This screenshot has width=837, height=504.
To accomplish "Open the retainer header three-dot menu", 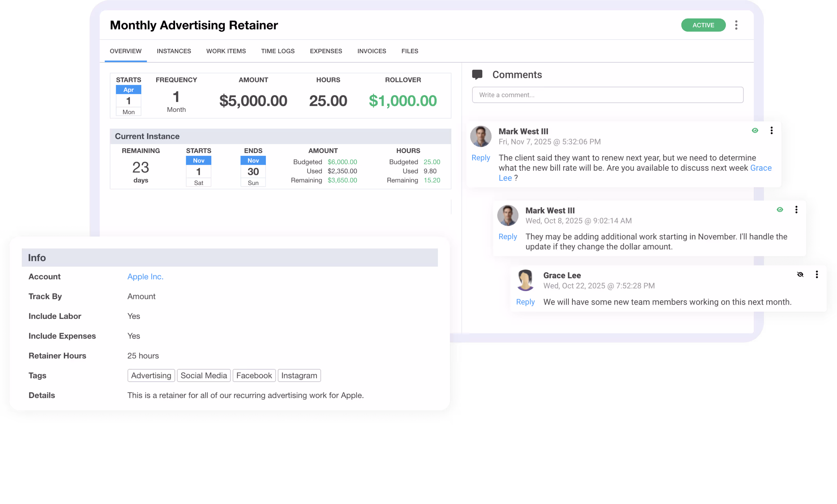I will pyautogui.click(x=736, y=25).
